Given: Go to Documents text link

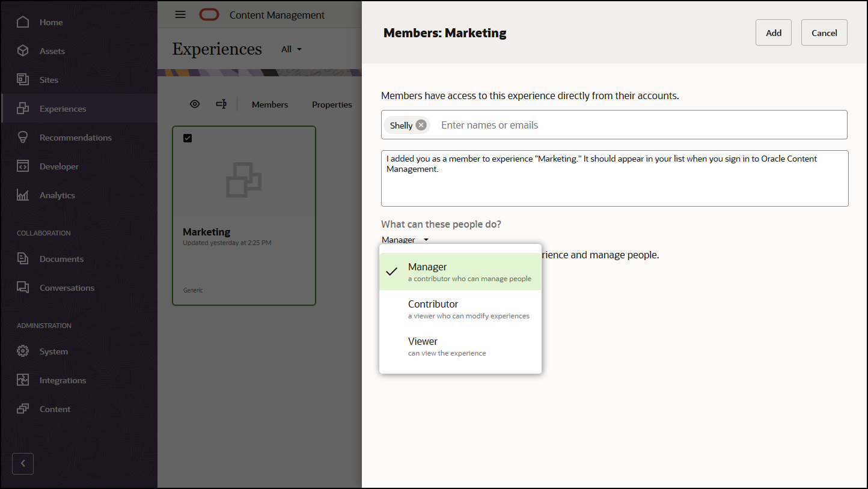Looking at the screenshot, I should (61, 259).
